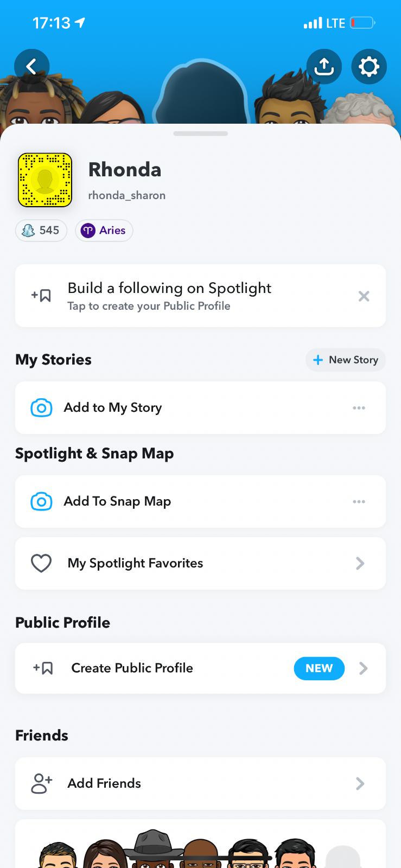Tap the heart icon for Spotlight Favorites

click(41, 564)
